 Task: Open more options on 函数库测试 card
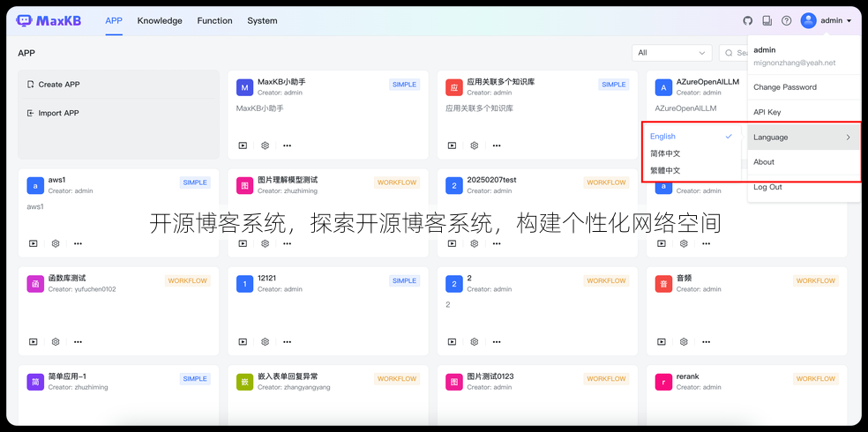point(78,342)
